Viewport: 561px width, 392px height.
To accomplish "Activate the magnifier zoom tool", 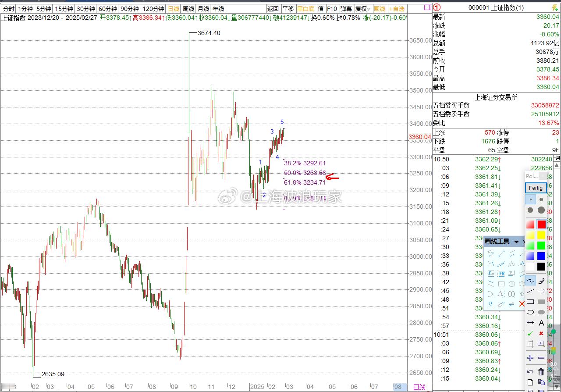I will [x=541, y=344].
